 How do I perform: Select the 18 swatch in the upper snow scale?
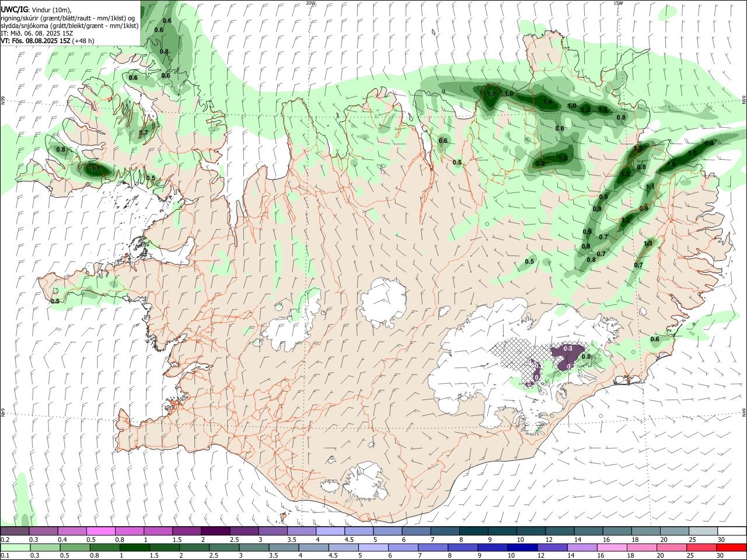coord(646,531)
